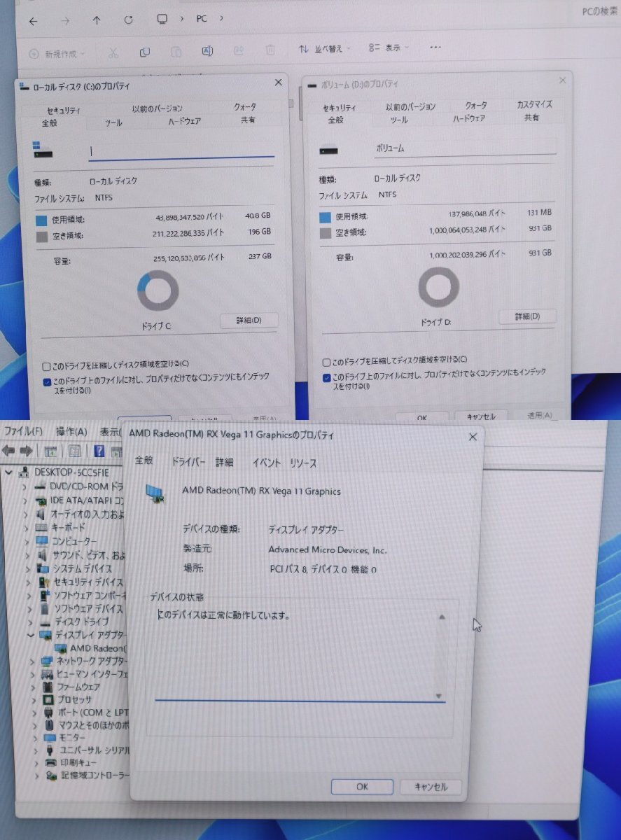The width and height of the screenshot is (621, 840).
Task: Click the back arrow in Device Manager toolbar
Action: click(9, 450)
